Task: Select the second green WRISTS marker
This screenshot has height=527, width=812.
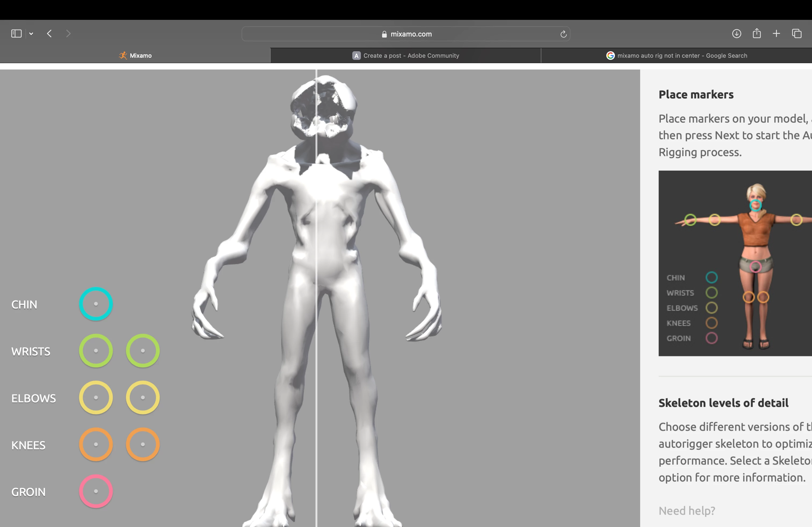Action: click(143, 350)
